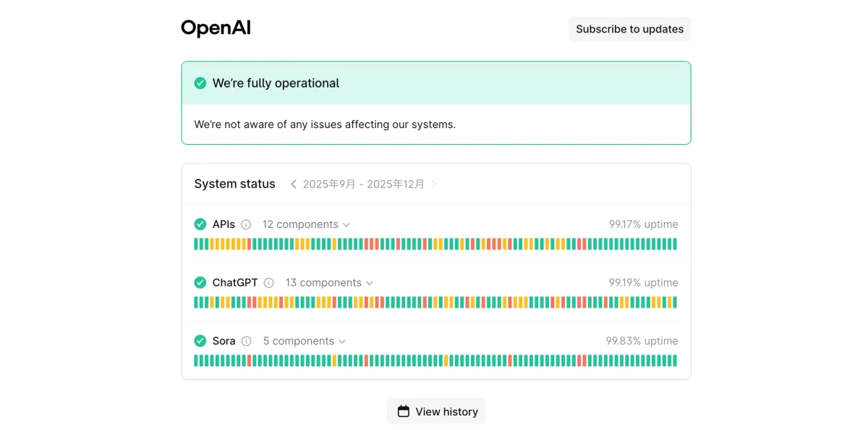Click the green check icon beside APIs

[x=200, y=224]
